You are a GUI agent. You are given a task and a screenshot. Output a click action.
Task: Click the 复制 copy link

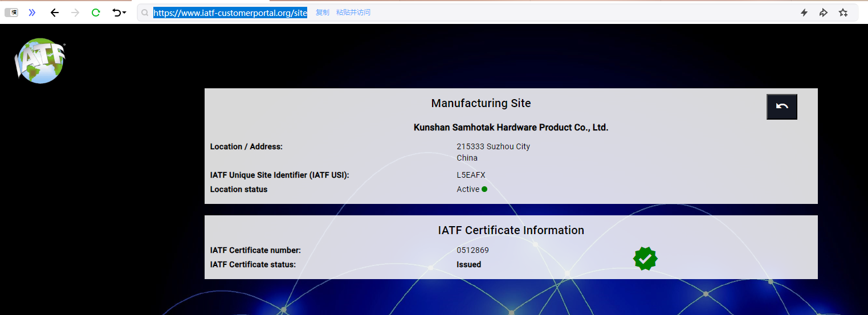coord(323,13)
